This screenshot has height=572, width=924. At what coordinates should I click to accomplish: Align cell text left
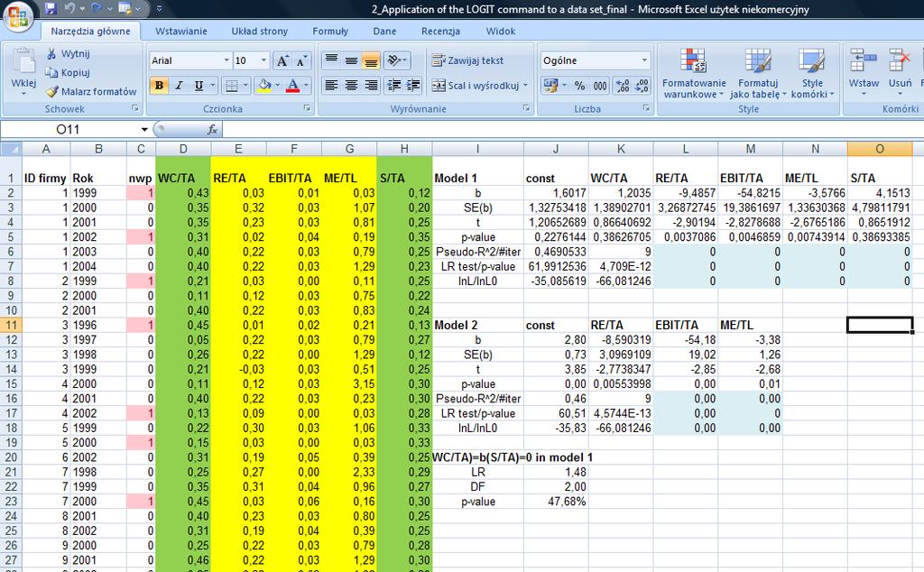[x=331, y=86]
